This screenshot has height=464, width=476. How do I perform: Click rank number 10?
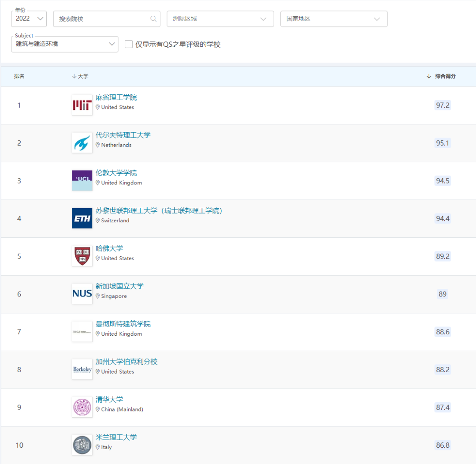(x=19, y=445)
